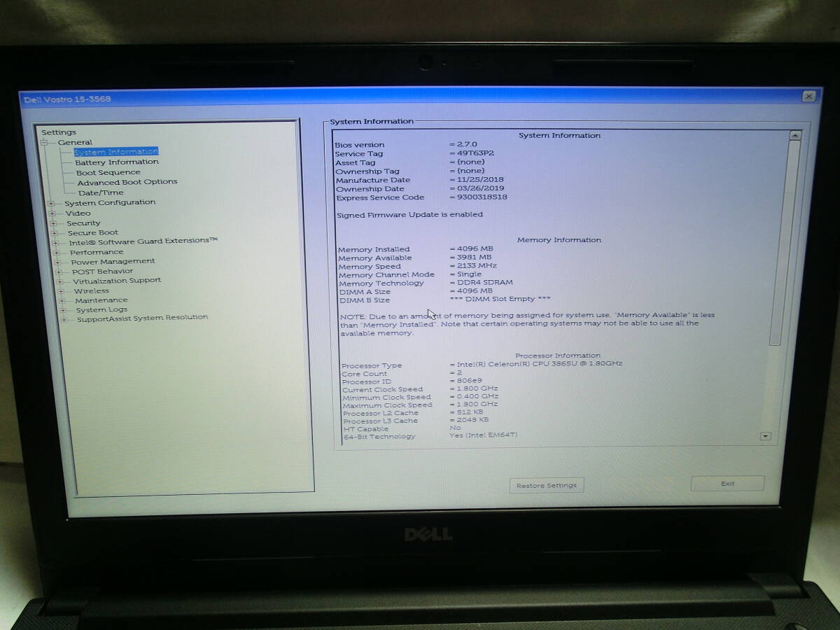Expand the Maintenance node
Screen dimensions: 840x630
pyautogui.click(x=63, y=300)
